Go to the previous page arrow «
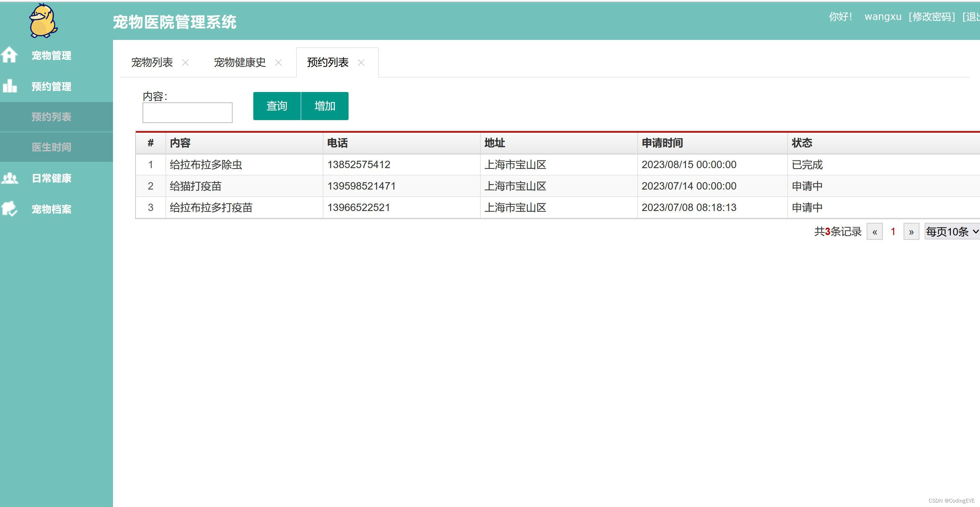 pyautogui.click(x=875, y=231)
